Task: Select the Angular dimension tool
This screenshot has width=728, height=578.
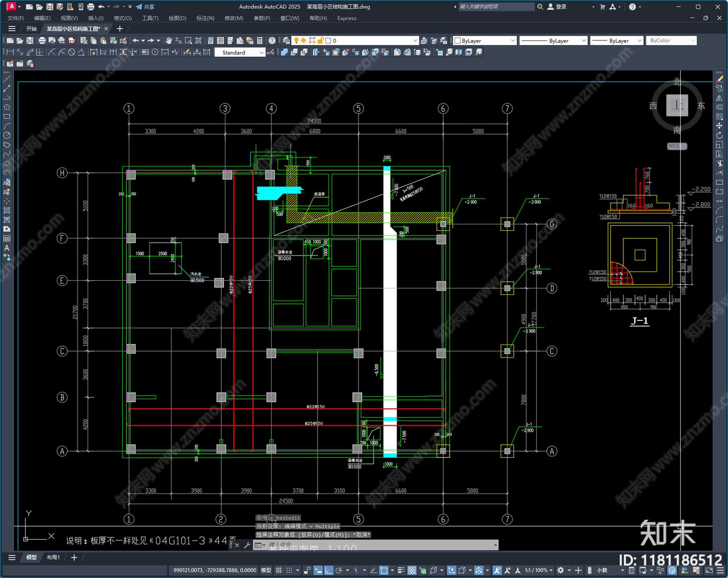Action: coord(81,52)
